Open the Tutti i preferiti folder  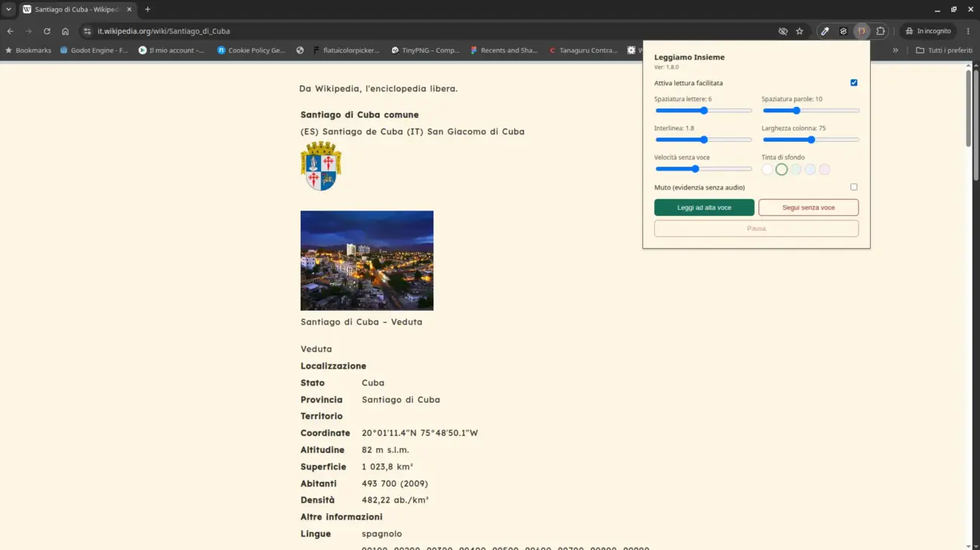tap(944, 51)
